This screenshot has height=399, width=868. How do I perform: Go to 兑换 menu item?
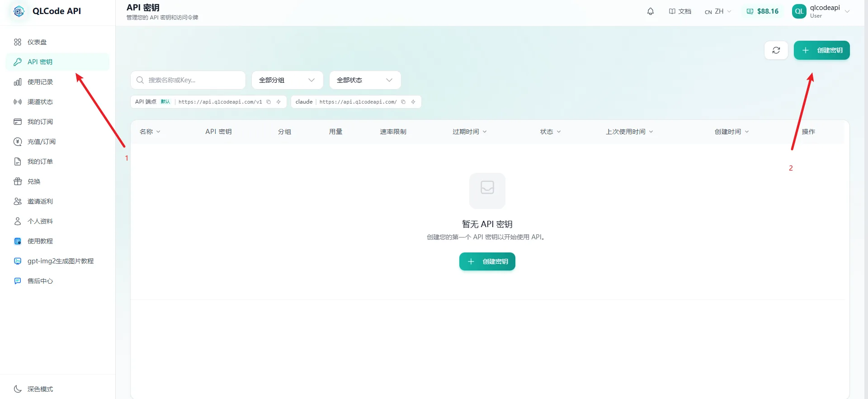tap(57, 181)
